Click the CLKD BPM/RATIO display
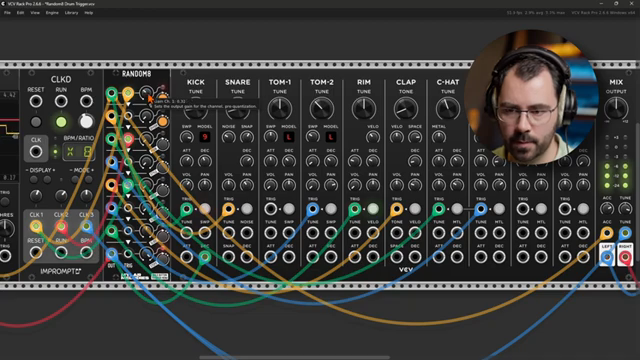Image resolution: width=640 pixels, height=360 pixels. pyautogui.click(x=79, y=152)
